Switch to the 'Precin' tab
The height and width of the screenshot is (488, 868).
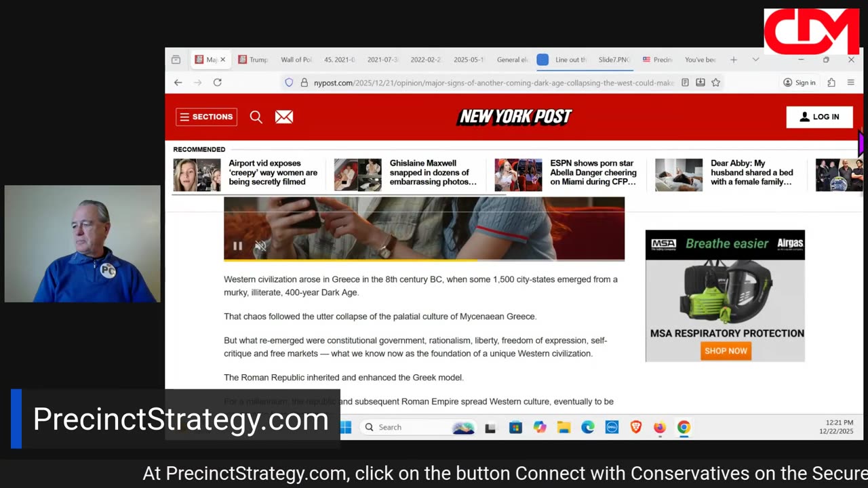[x=657, y=60]
